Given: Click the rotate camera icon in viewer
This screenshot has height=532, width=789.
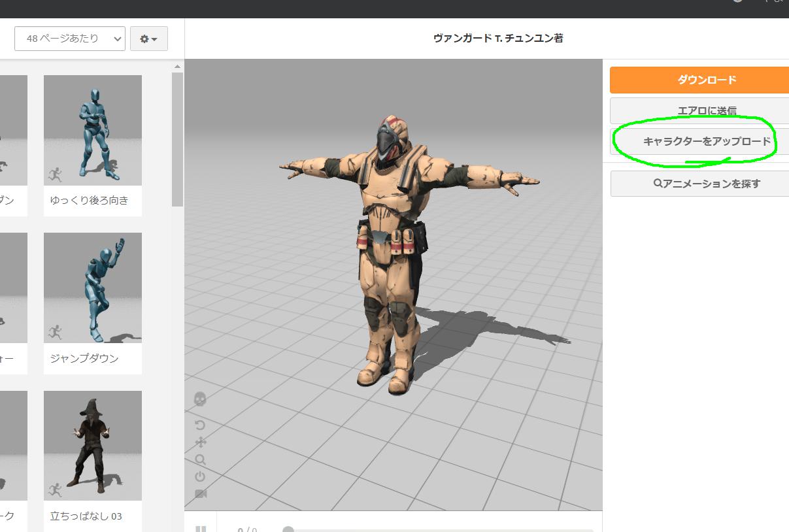Looking at the screenshot, I should tap(200, 425).
